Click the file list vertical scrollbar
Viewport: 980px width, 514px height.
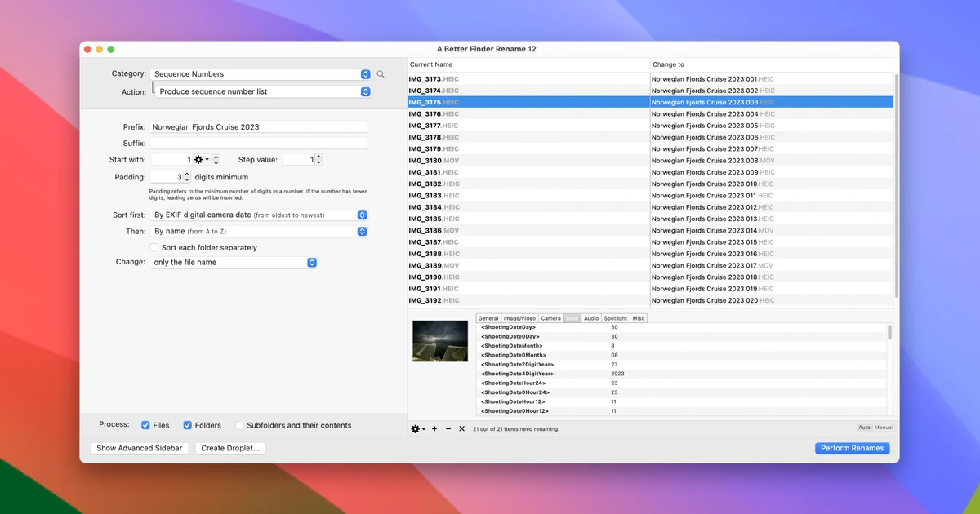(896, 186)
